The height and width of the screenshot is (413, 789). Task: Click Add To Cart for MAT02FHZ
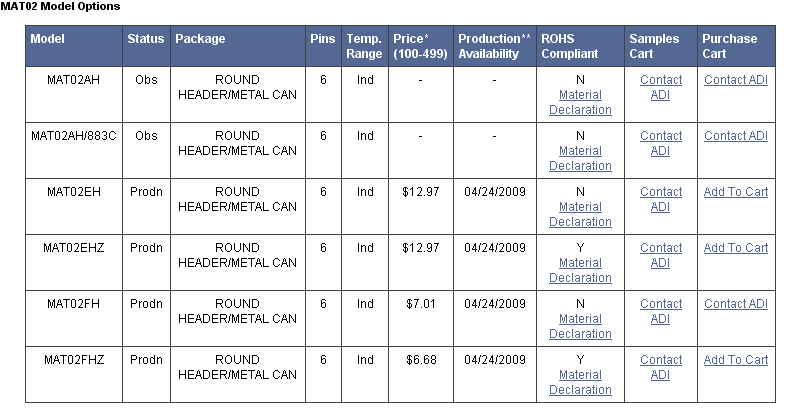click(736, 360)
